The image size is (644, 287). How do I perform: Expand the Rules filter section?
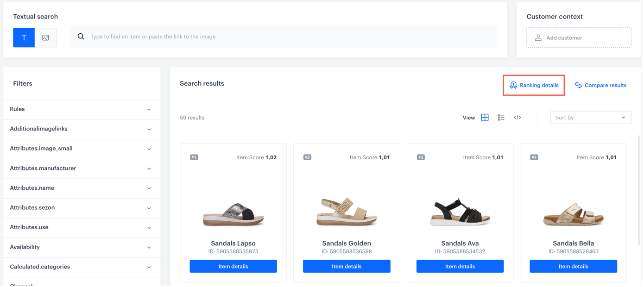tap(82, 109)
